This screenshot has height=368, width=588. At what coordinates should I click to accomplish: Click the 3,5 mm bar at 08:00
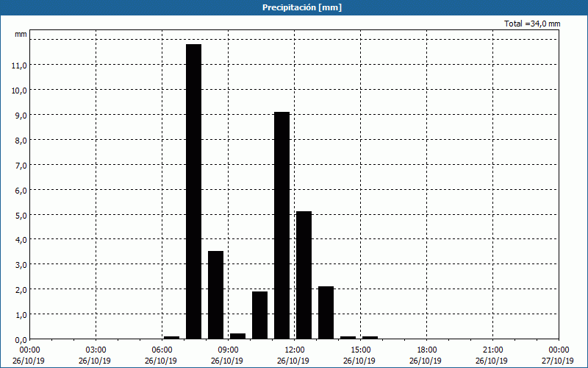pyautogui.click(x=215, y=295)
